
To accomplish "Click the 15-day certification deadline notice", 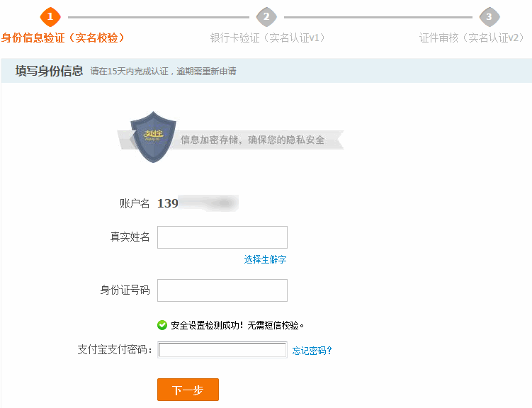I will tap(164, 72).
